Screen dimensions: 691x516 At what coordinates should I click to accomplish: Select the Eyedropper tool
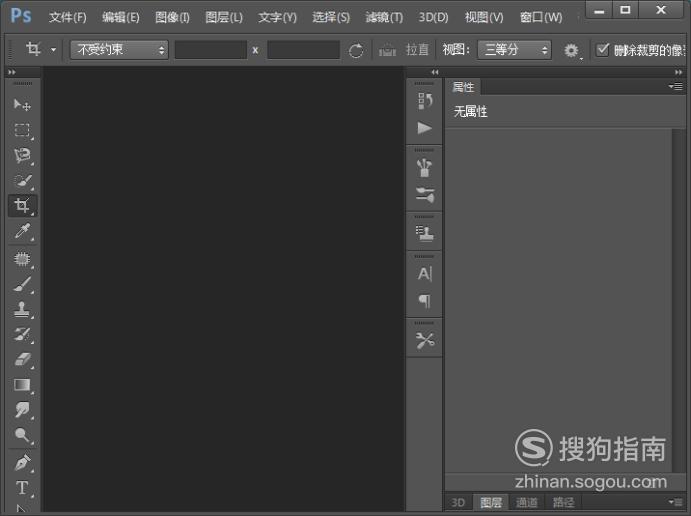(22, 231)
